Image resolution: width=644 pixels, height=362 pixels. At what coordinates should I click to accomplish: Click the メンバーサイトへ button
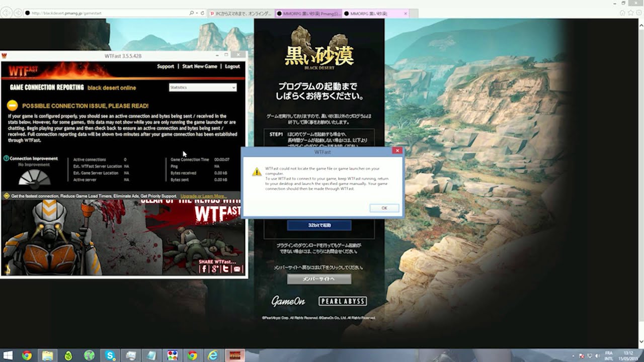click(319, 279)
